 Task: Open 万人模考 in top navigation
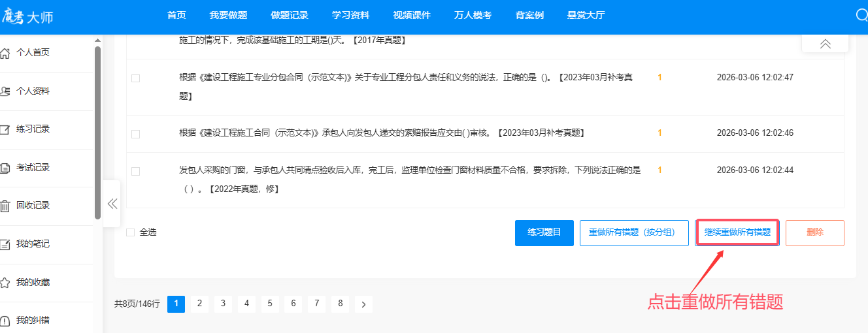point(473,15)
